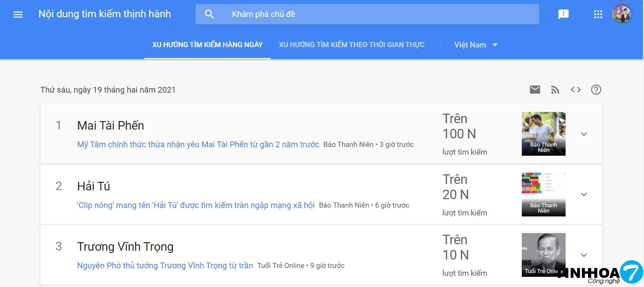Open the send feedback icon
This screenshot has width=644, height=287.
pos(563,14)
